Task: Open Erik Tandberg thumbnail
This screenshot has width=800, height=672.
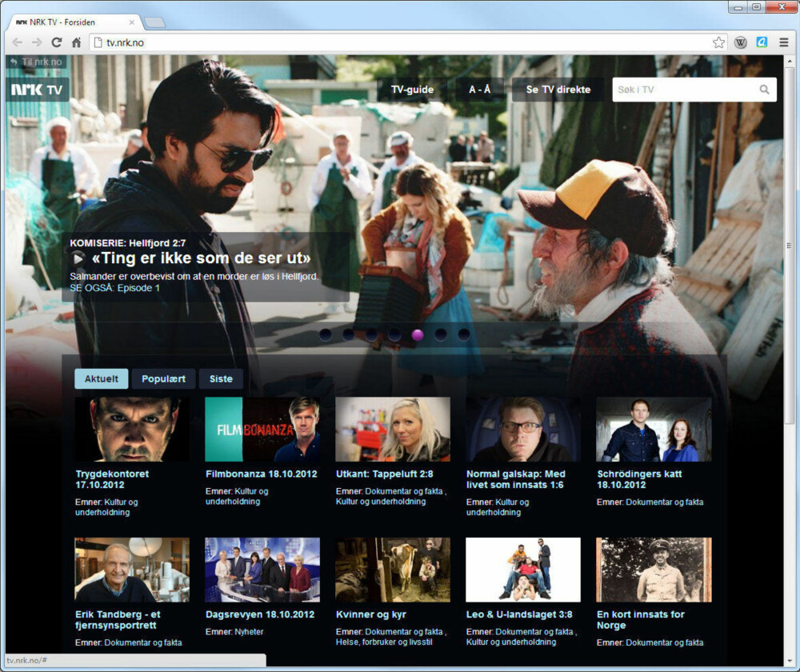Action: point(132,570)
